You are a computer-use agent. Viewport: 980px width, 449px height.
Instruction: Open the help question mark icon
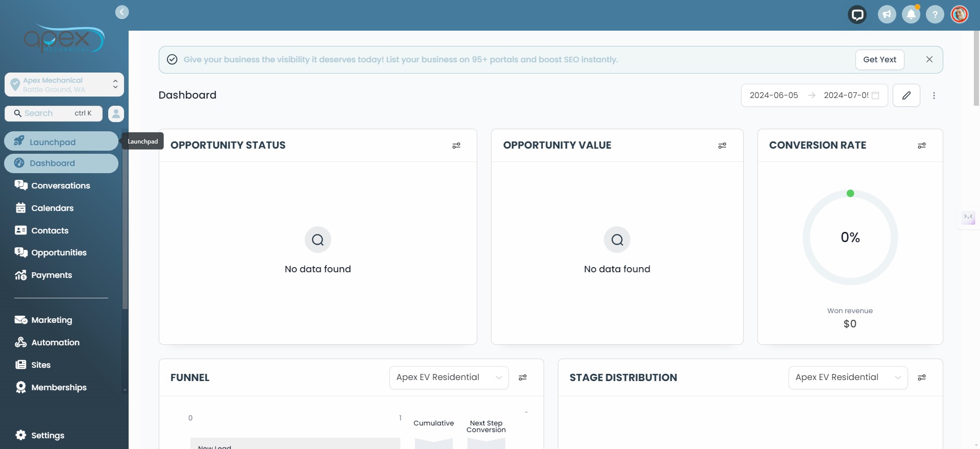click(935, 14)
